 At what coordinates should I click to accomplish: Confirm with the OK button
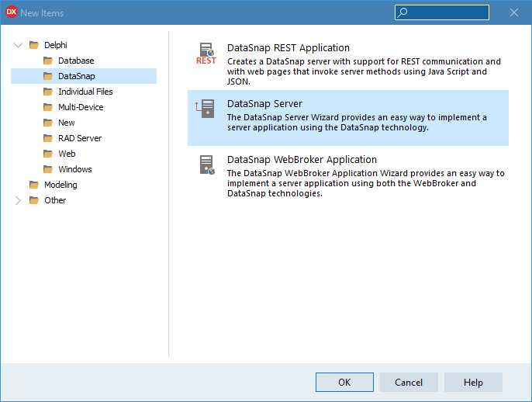point(344,383)
